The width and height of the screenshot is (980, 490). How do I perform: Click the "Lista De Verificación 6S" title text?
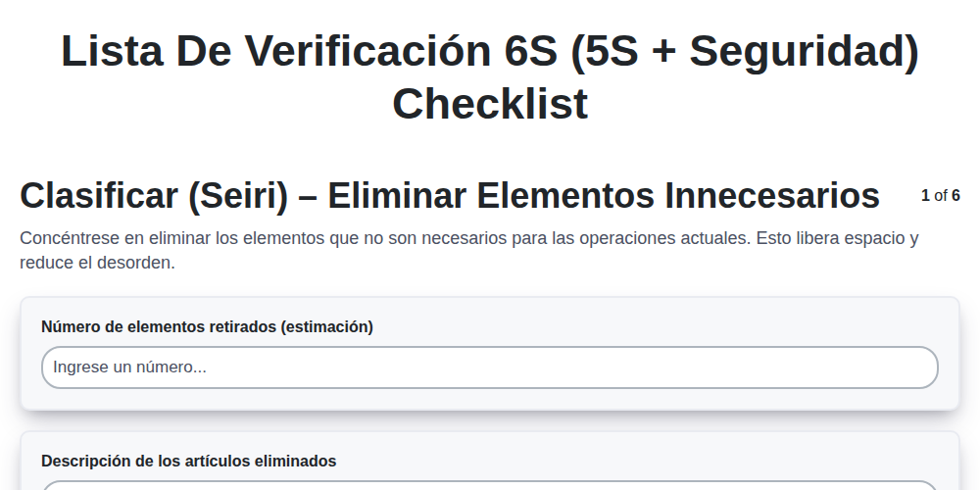pos(309,51)
